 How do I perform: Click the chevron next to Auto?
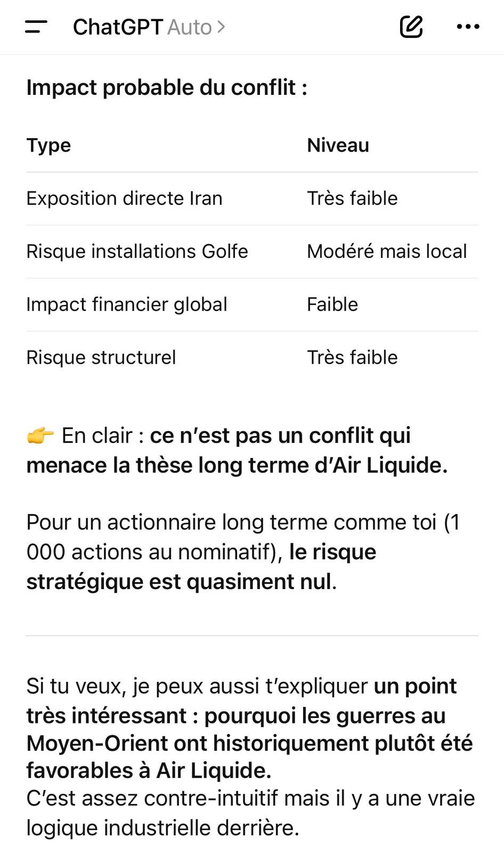tap(221, 27)
